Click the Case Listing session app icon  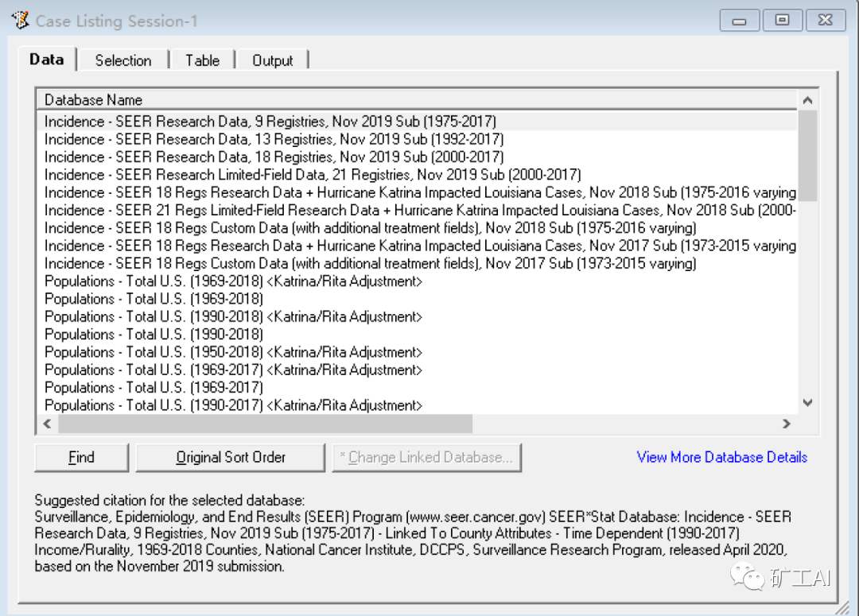pyautogui.click(x=20, y=20)
